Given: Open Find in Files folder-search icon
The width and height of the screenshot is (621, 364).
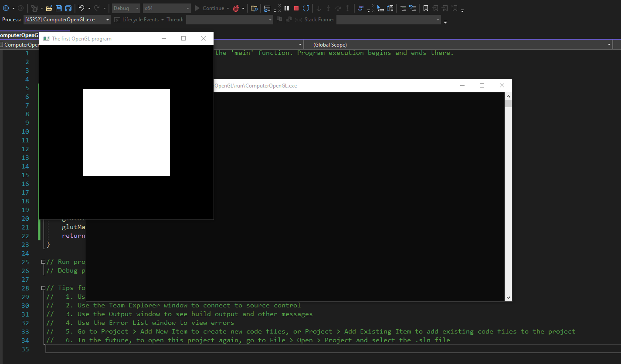Looking at the screenshot, I should pos(254,8).
